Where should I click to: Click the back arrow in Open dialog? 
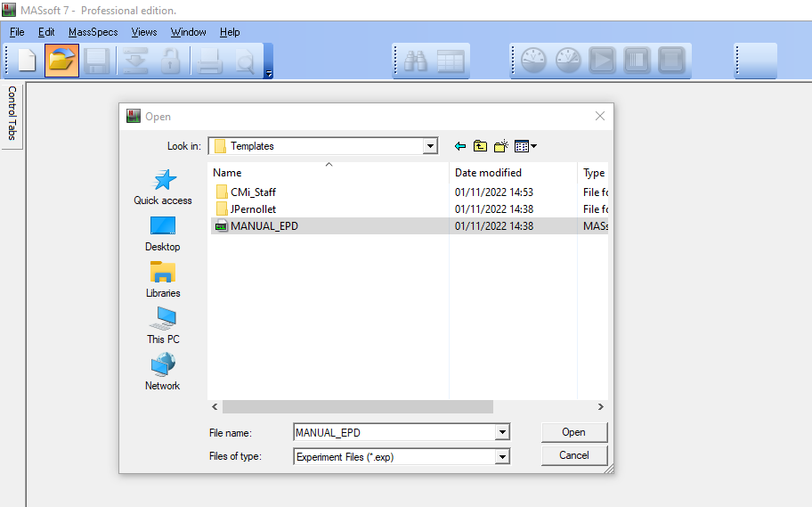460,146
